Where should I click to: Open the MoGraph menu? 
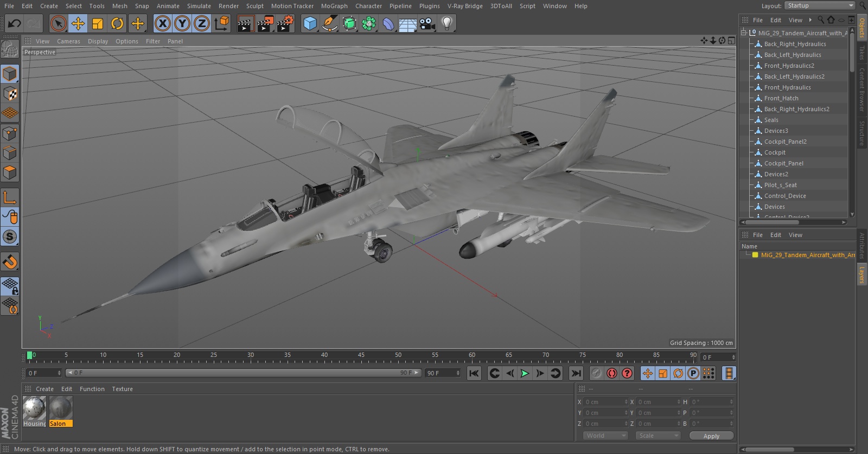pyautogui.click(x=334, y=6)
